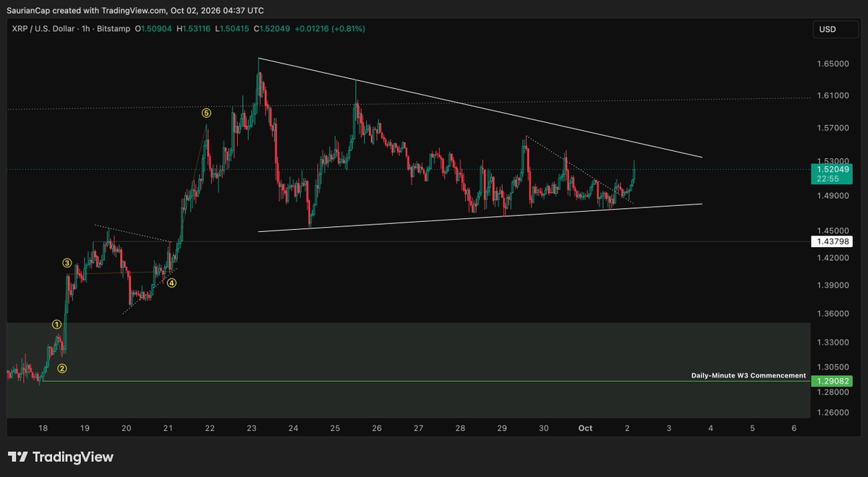
Task: Click the 23 date label on the time axis
Action: pyautogui.click(x=252, y=429)
